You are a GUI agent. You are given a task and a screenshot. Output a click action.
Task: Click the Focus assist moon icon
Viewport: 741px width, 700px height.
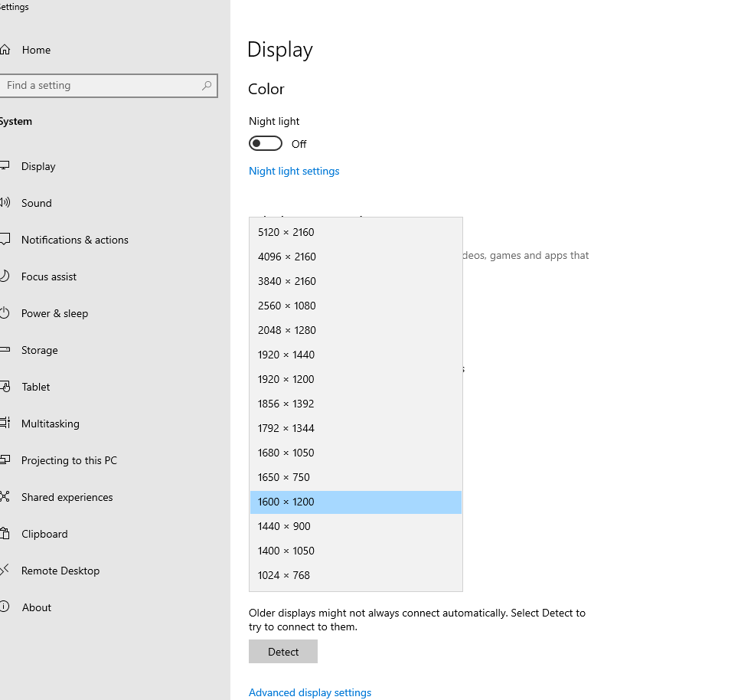tap(5, 276)
